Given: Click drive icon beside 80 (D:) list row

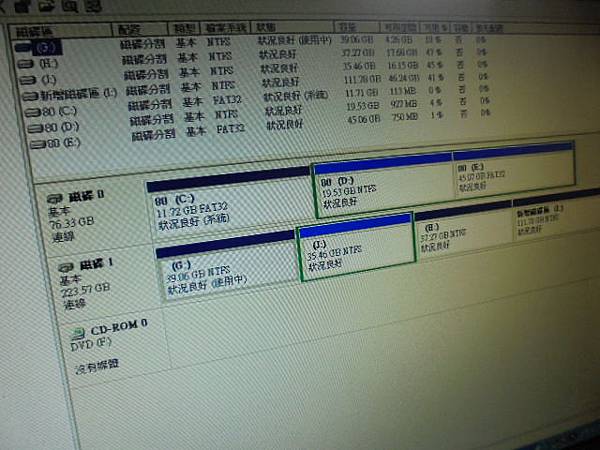Looking at the screenshot, I should [34, 128].
